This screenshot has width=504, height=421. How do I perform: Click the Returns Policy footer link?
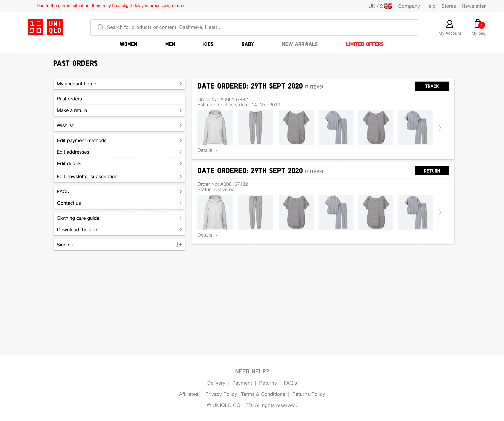(308, 394)
